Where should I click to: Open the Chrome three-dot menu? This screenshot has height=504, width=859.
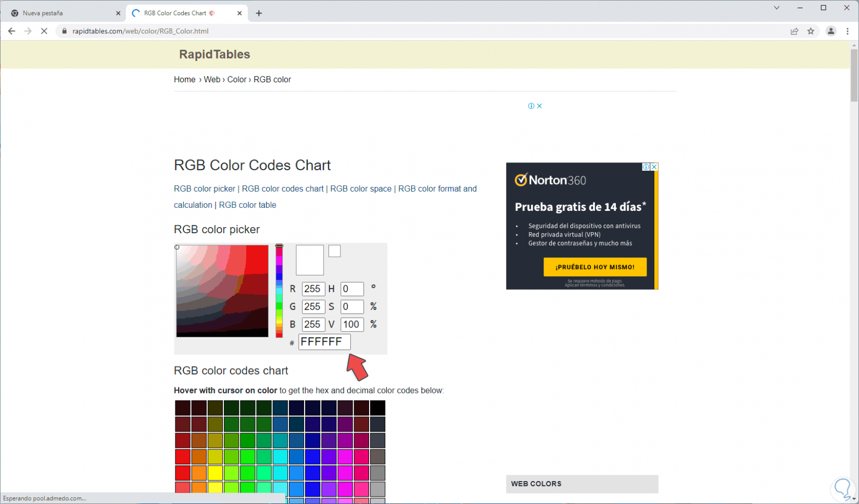point(848,31)
